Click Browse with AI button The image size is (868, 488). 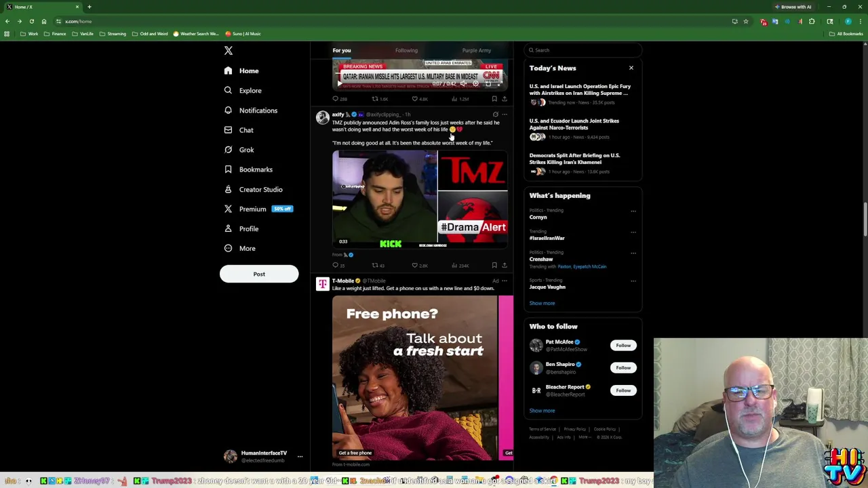tap(793, 7)
